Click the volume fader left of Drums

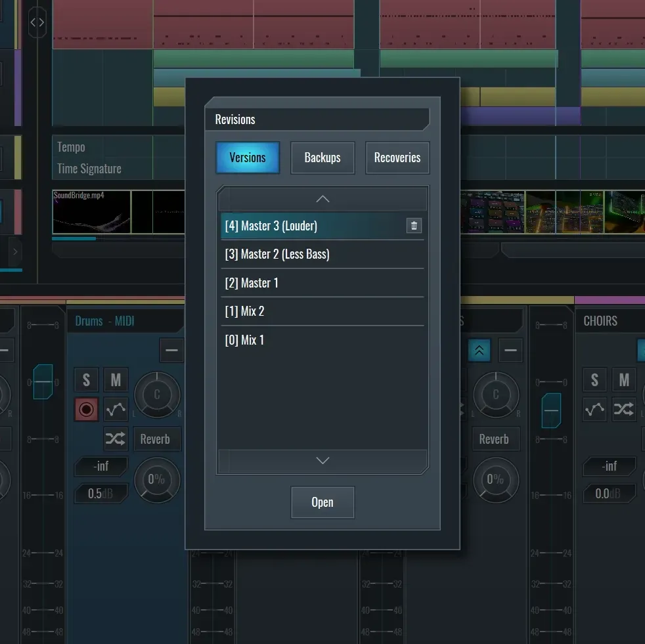click(x=43, y=381)
